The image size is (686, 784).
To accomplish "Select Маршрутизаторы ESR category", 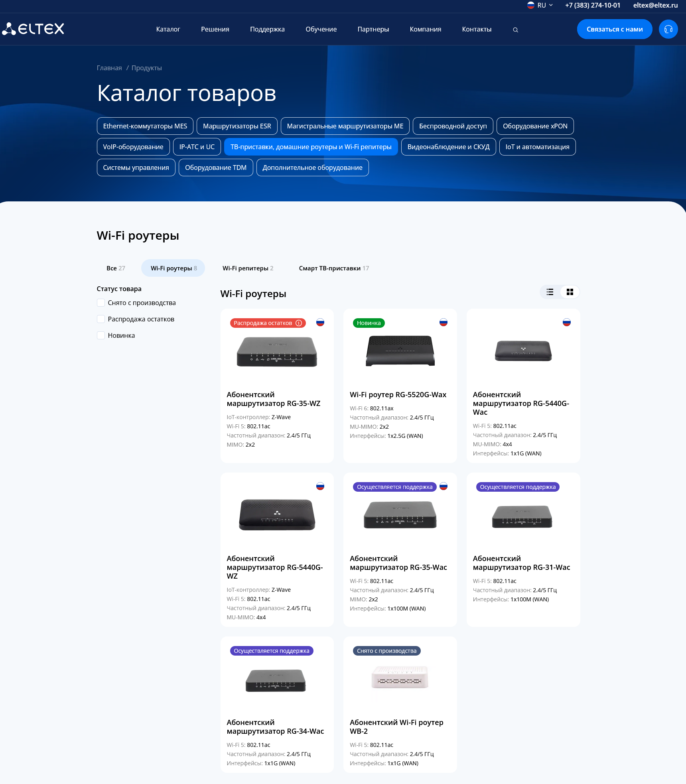I will (x=237, y=126).
